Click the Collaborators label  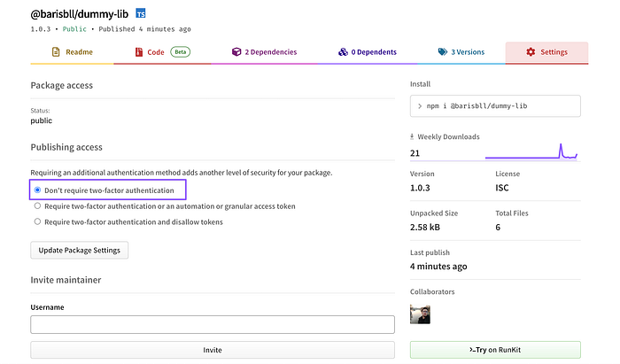pyautogui.click(x=432, y=291)
